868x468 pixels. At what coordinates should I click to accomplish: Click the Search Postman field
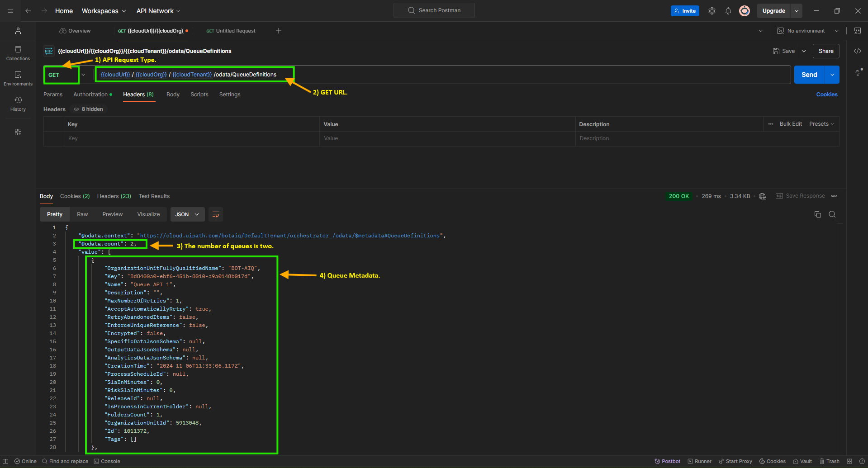434,10
